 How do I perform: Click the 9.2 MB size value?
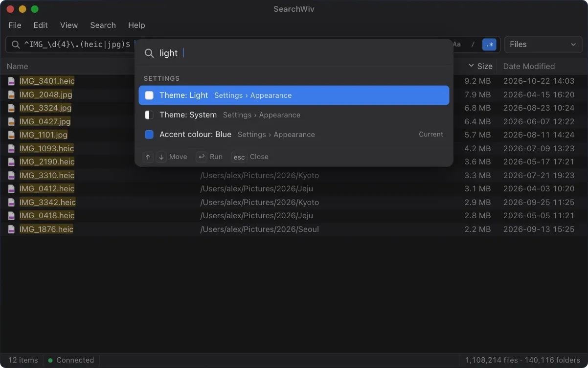pyautogui.click(x=477, y=81)
